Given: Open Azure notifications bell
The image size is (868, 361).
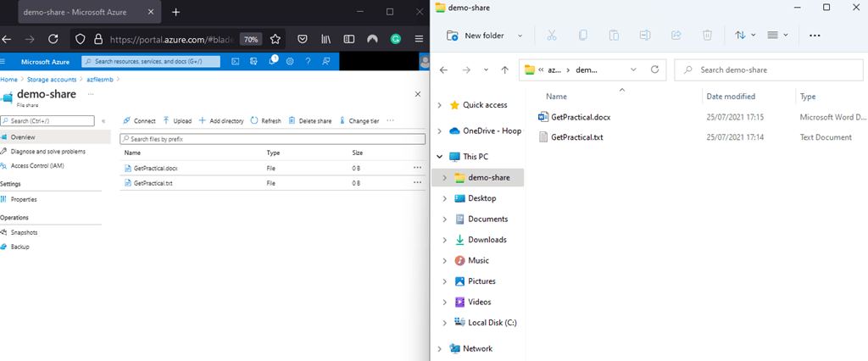Looking at the screenshot, I should [x=272, y=61].
